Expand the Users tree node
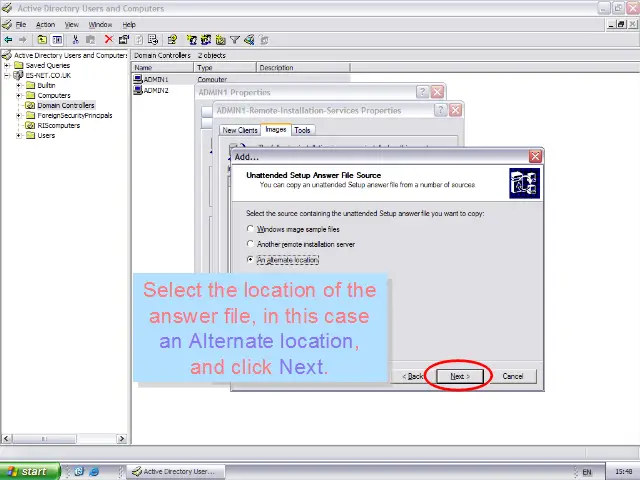Image resolution: width=640 pixels, height=480 pixels. 19,136
